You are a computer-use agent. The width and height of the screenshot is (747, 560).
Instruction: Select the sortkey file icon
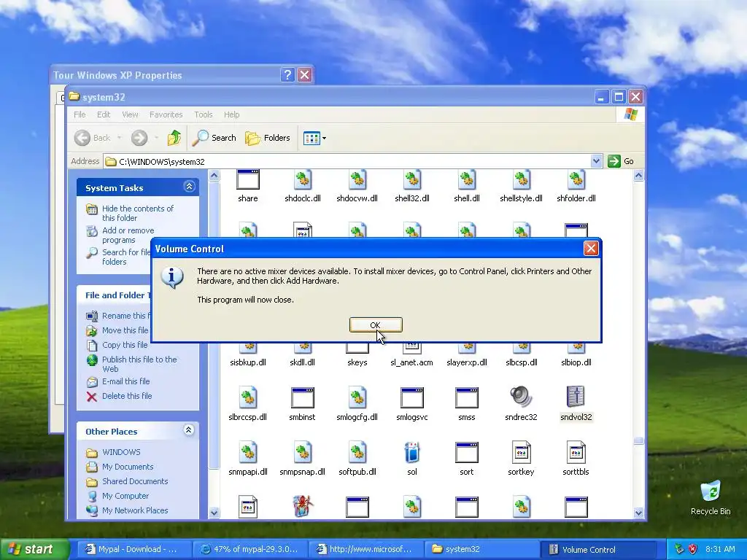pyautogui.click(x=521, y=452)
